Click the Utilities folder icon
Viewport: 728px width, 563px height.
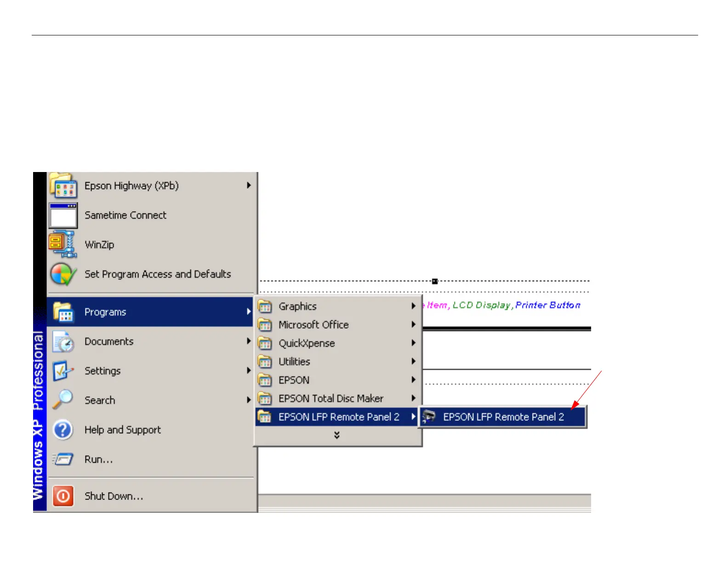(265, 362)
